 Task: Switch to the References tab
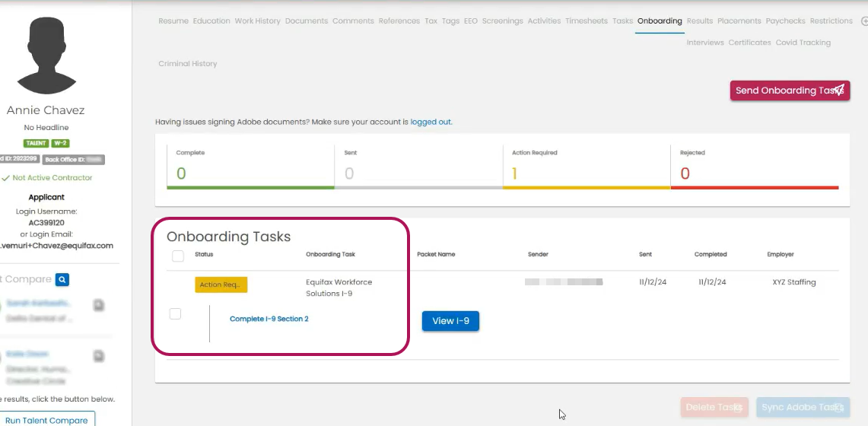[399, 21]
